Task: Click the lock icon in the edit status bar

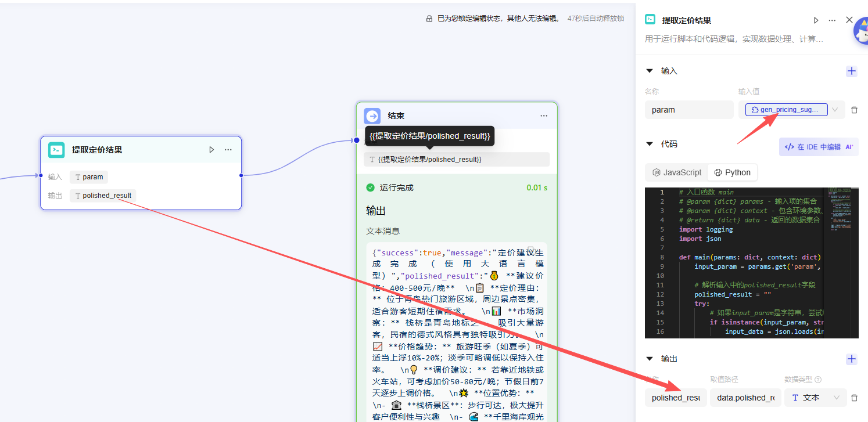Action: point(429,19)
